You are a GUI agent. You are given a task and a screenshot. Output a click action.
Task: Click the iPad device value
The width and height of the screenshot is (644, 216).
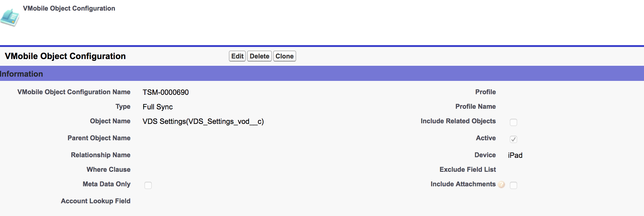tap(515, 155)
